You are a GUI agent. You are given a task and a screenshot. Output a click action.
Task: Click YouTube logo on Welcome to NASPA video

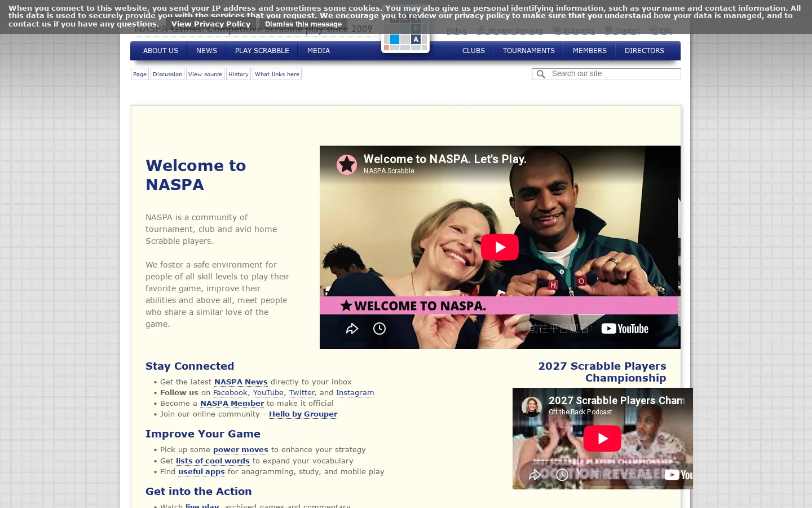625,329
